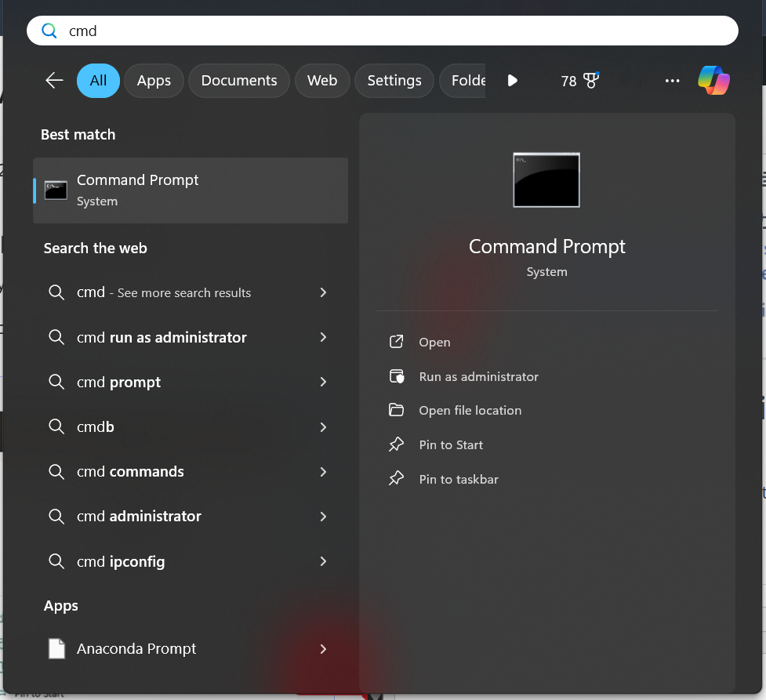Click Open in the Command Prompt panel
Viewport: 766px width, 700px height.
pos(434,343)
